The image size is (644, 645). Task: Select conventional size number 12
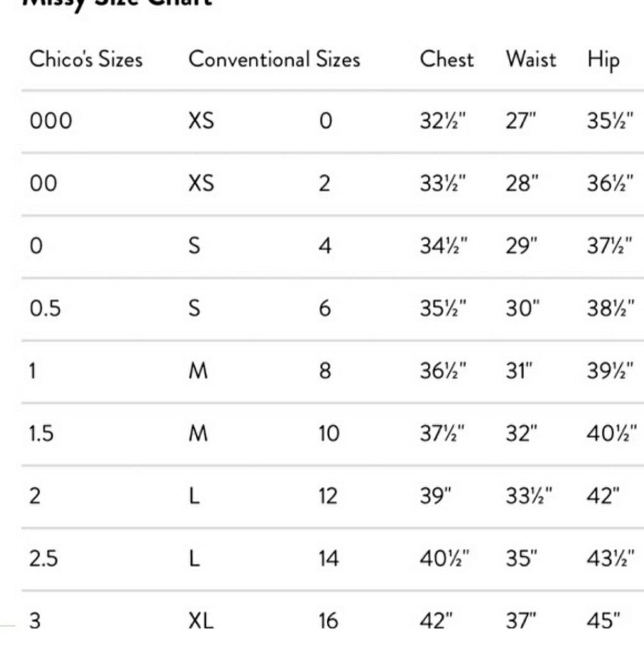click(x=328, y=496)
